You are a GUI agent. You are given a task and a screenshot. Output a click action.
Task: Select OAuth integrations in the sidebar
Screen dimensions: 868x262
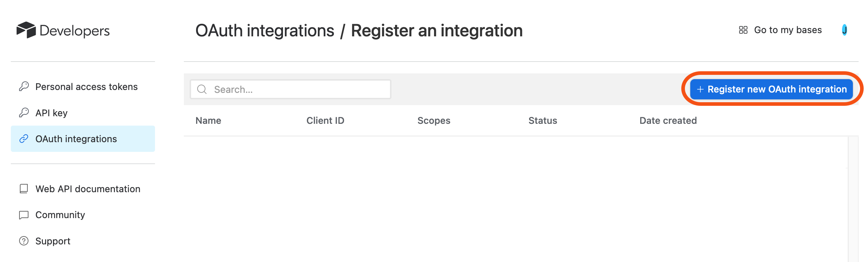click(83, 139)
